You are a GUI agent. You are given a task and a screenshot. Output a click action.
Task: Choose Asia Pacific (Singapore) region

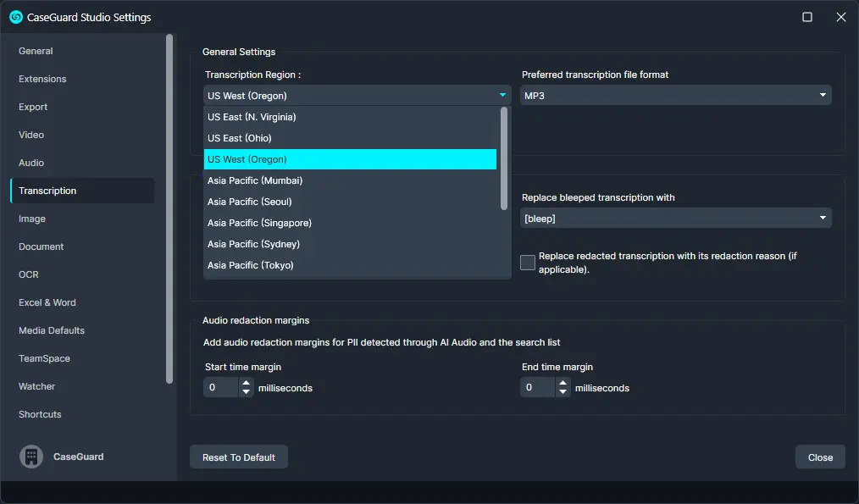click(350, 223)
